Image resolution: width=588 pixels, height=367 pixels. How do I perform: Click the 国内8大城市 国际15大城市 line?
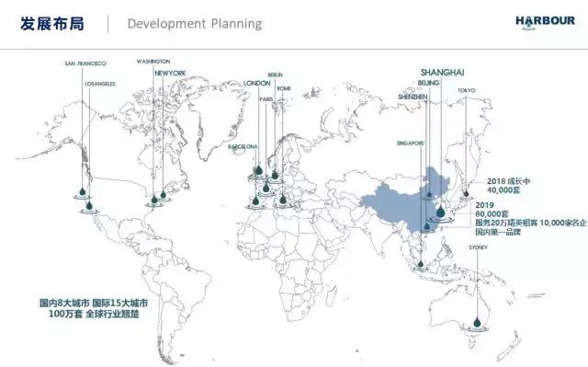pyautogui.click(x=94, y=304)
